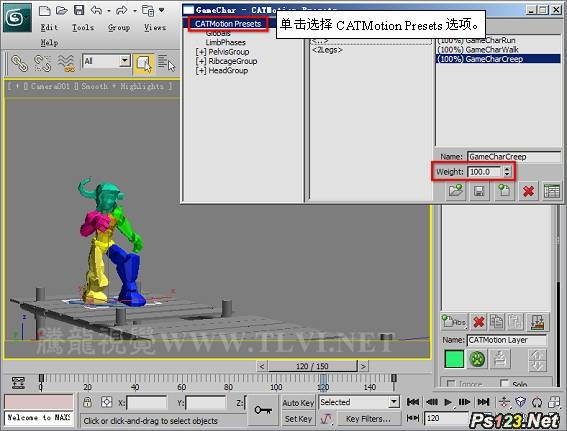Select the CATMotion Presets tree item
The image size is (567, 431).
pyautogui.click(x=228, y=24)
